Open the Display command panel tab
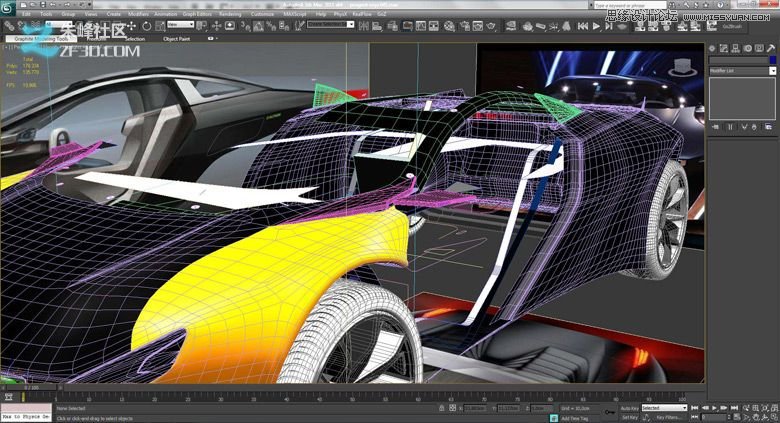Screen dimensions: 780x423 (759, 48)
